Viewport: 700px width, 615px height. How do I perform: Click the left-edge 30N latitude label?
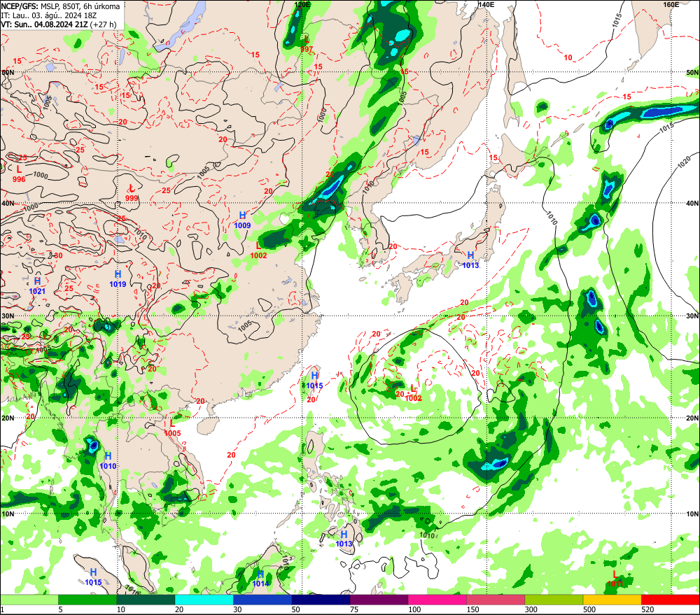(8, 316)
